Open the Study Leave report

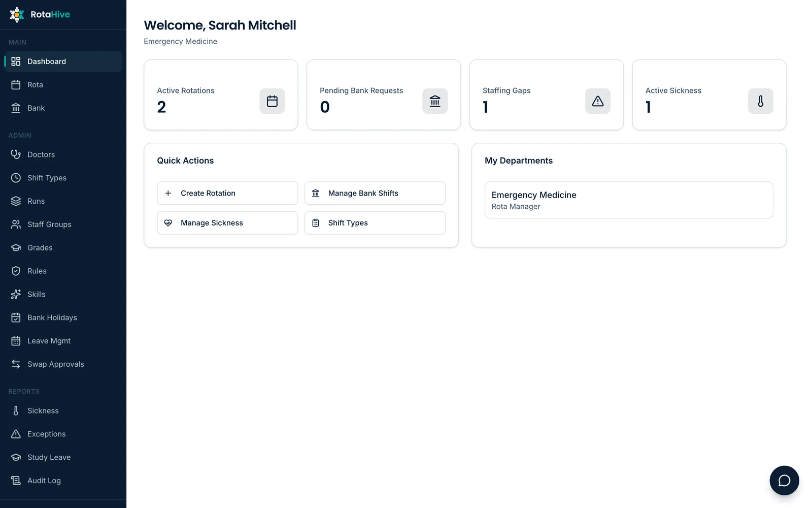tap(63, 457)
